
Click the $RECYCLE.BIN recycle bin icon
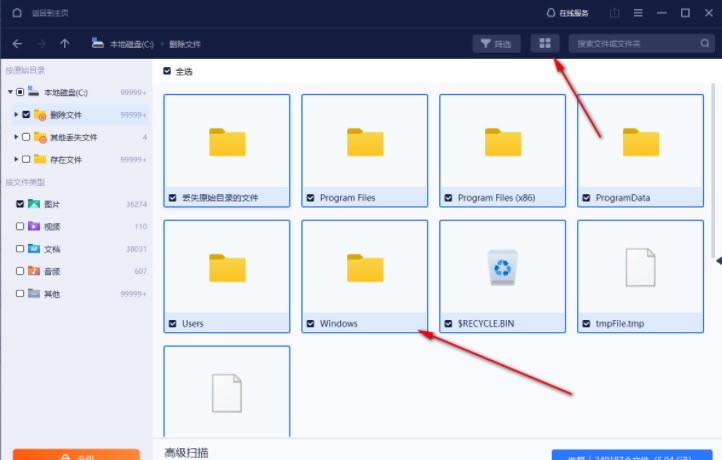tap(502, 267)
